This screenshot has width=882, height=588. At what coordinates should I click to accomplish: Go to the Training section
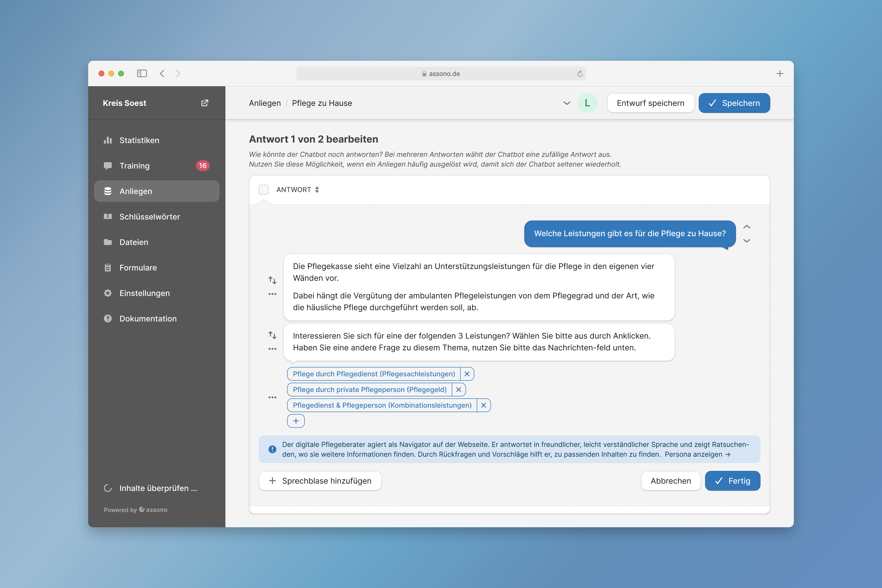tap(156, 166)
